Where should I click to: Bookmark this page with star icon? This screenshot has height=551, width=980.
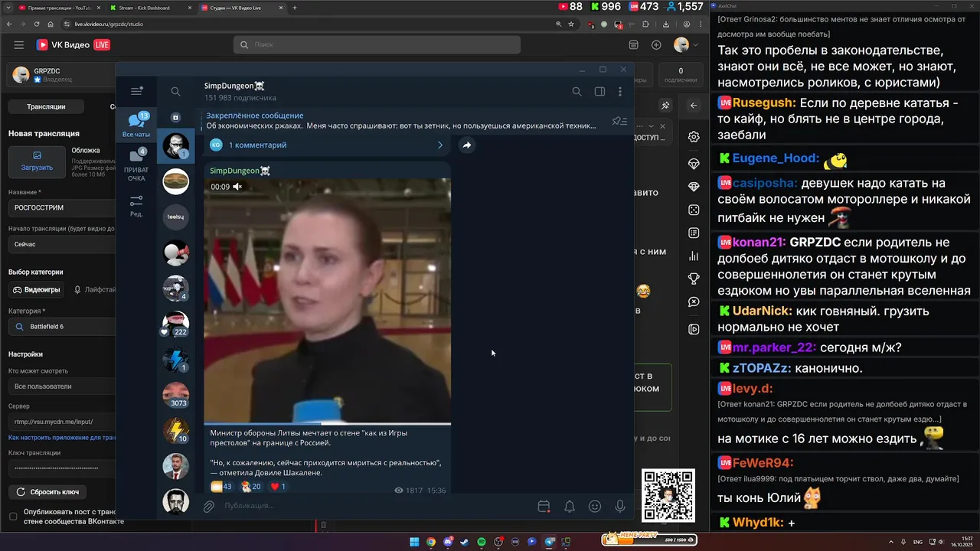click(x=571, y=24)
